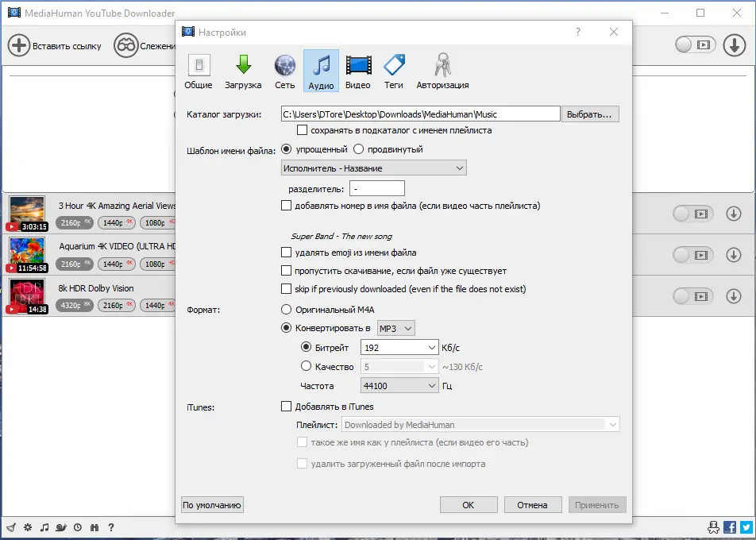The height and width of the screenshot is (540, 756).
Task: Click the Отмена button
Action: click(x=533, y=505)
